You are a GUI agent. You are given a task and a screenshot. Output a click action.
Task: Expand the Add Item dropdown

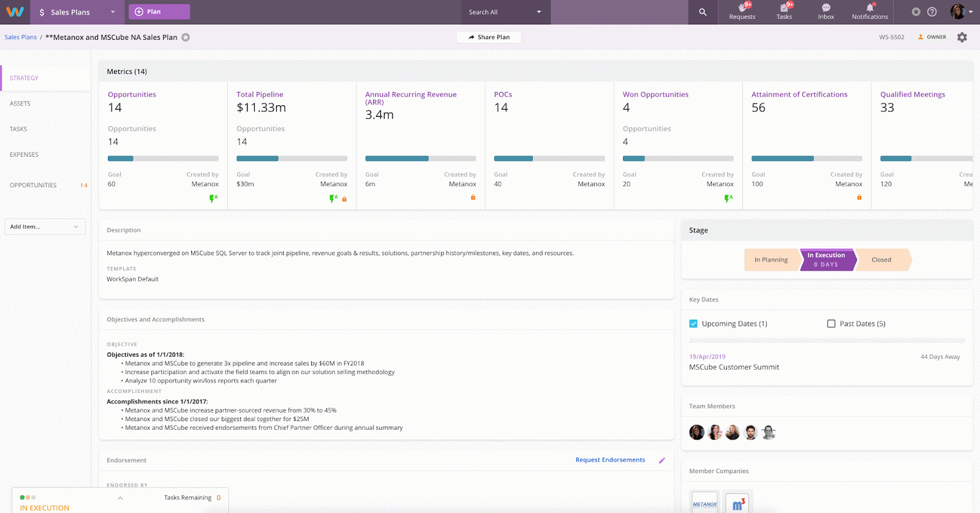tap(45, 227)
